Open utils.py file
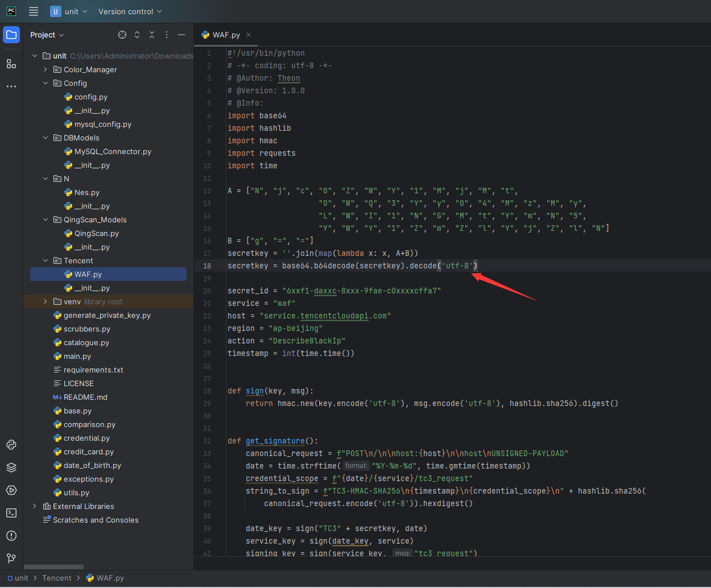The image size is (711, 588). pos(71,492)
